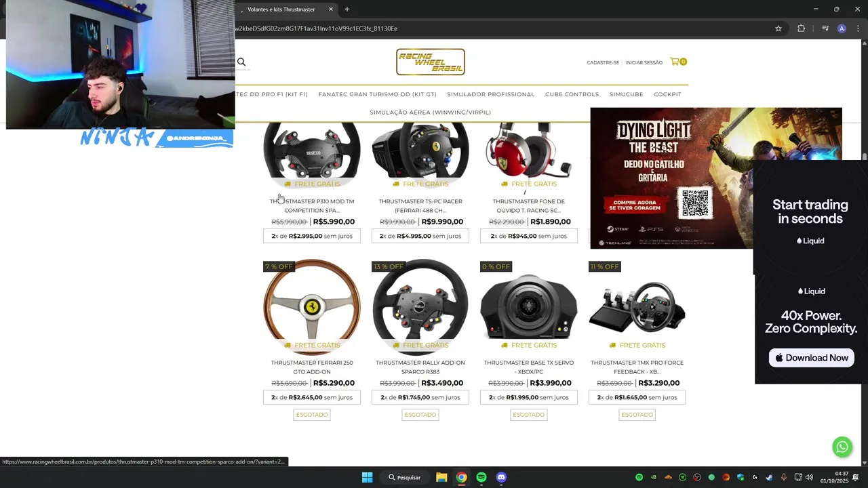868x488 pixels.
Task: Click Esgotado button under TMX Pro Force
Action: (x=637, y=415)
